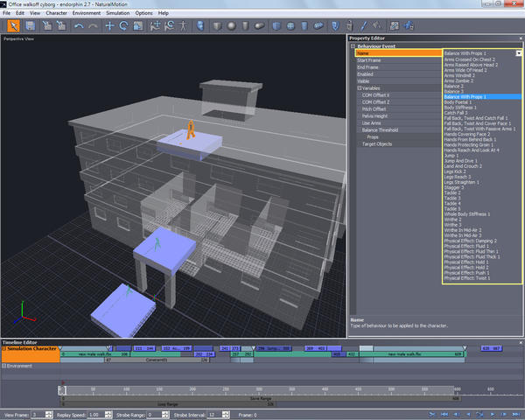Click the Save floppy disk icon
525x420 pixels.
click(31, 26)
